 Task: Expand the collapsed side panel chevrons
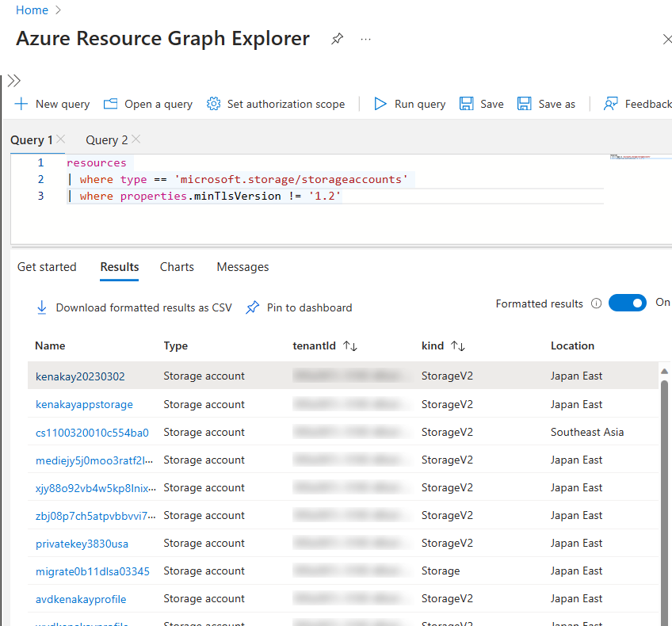coord(14,81)
